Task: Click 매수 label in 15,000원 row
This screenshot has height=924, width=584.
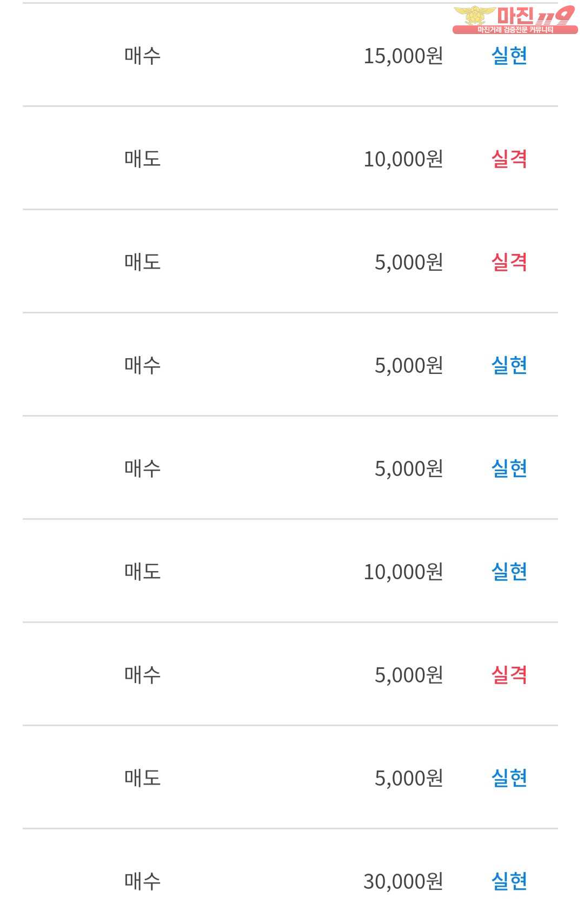Action: click(x=142, y=56)
